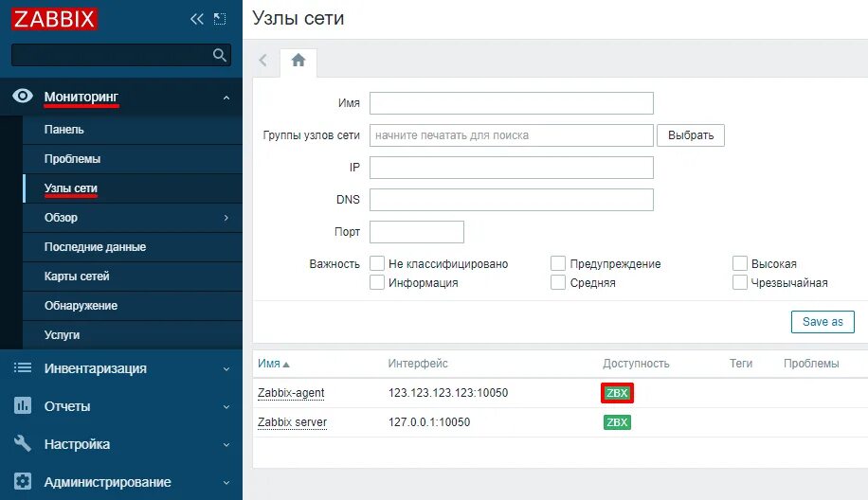Click ZBX availability badge for Zabbix server
Screen dimensions: 868x500
point(617,422)
